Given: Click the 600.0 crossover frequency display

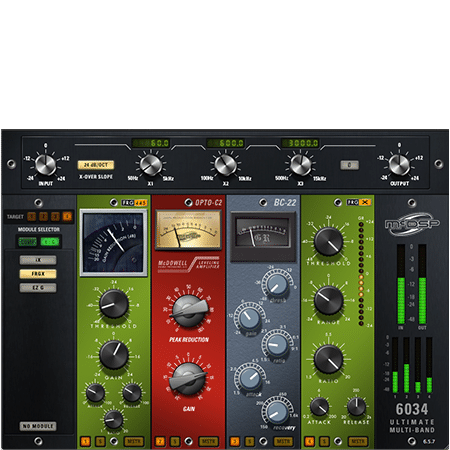Looking at the screenshot, I should pyautogui.click(x=226, y=143).
